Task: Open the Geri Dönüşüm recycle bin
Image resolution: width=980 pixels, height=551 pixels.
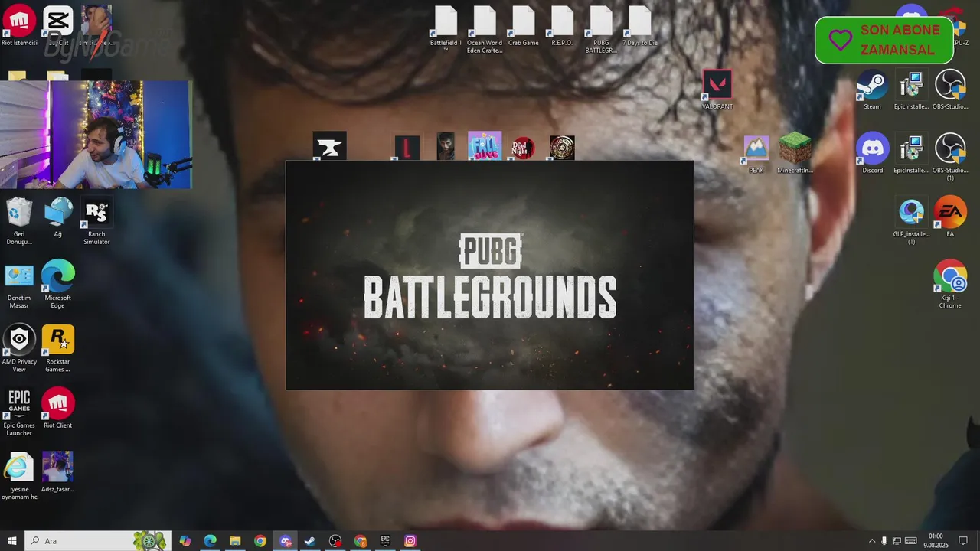Action: pyautogui.click(x=19, y=221)
